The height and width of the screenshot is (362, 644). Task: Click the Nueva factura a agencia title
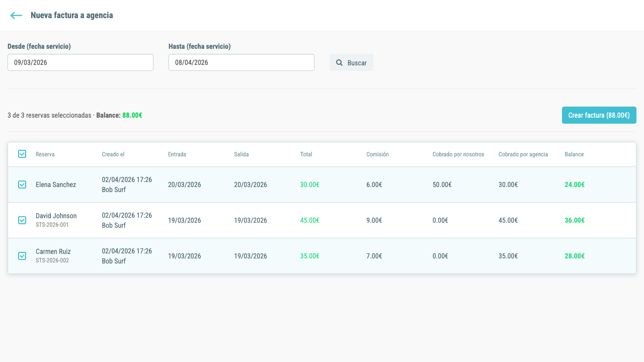click(72, 16)
